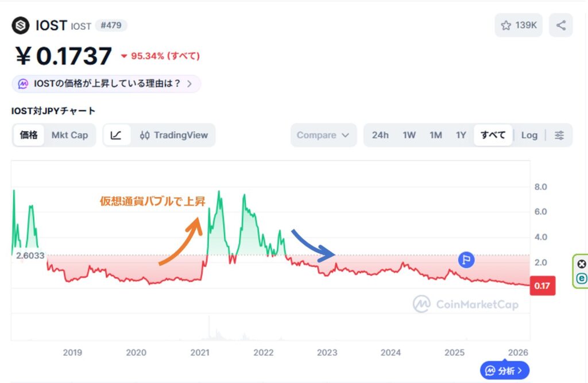Switch chart to Mkt Cap view
The height and width of the screenshot is (383, 588).
pos(70,135)
